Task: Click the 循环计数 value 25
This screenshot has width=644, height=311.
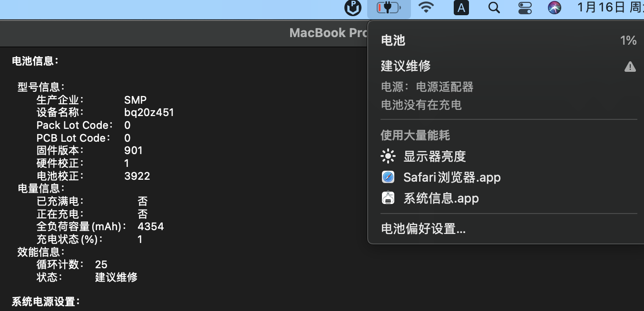Action: point(101,264)
